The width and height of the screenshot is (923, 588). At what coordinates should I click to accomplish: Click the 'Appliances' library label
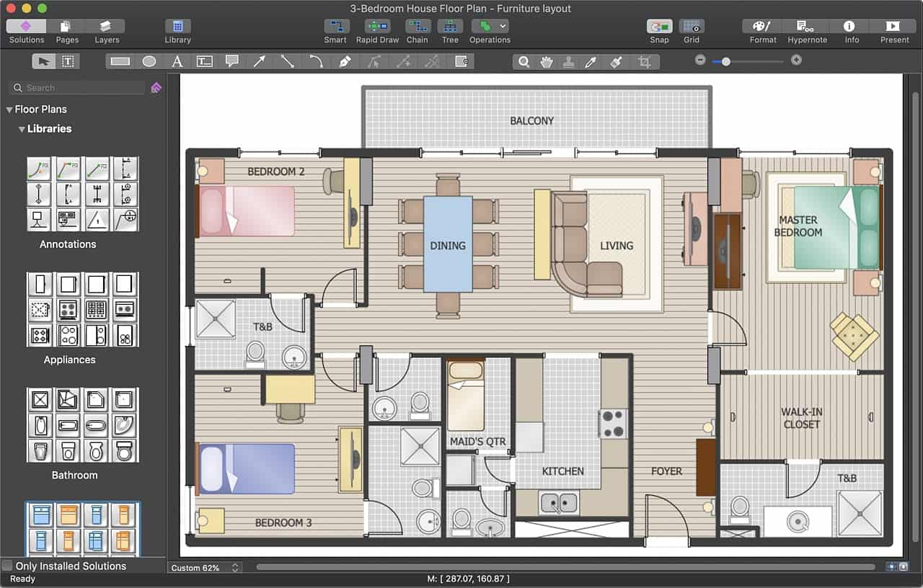click(69, 360)
